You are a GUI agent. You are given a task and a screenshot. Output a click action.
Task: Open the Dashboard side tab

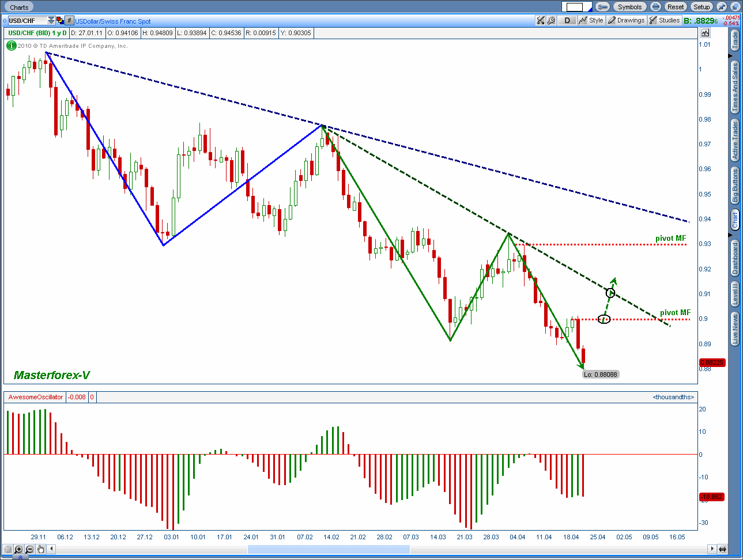click(x=735, y=258)
